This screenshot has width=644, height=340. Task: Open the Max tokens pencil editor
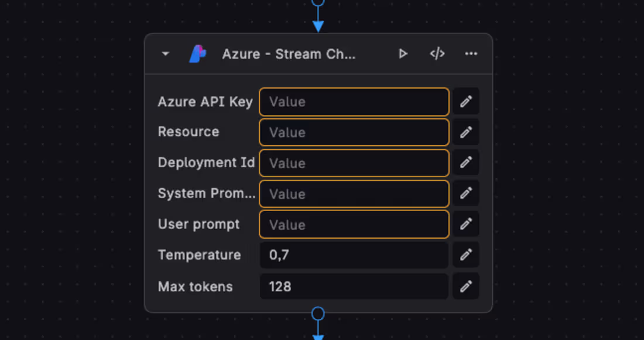tap(465, 286)
